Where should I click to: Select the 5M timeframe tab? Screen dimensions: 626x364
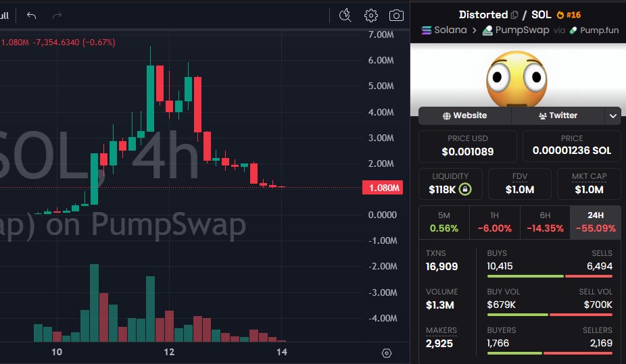click(x=444, y=222)
